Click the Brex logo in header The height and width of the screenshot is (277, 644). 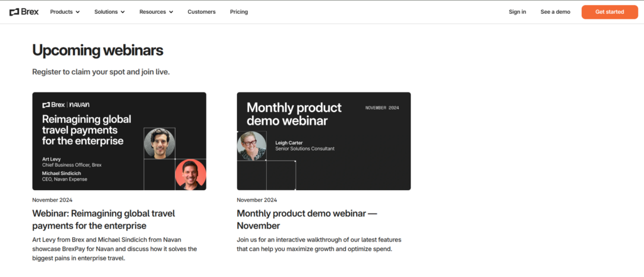click(x=24, y=12)
